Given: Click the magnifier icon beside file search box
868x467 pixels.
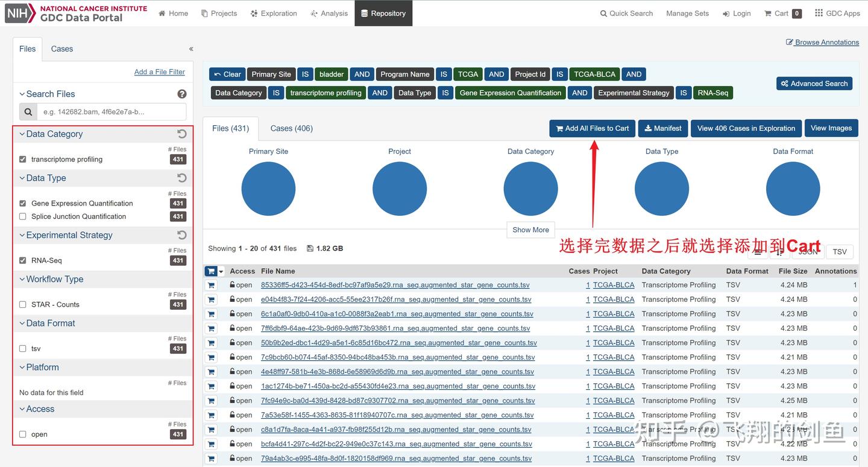Looking at the screenshot, I should coord(28,111).
